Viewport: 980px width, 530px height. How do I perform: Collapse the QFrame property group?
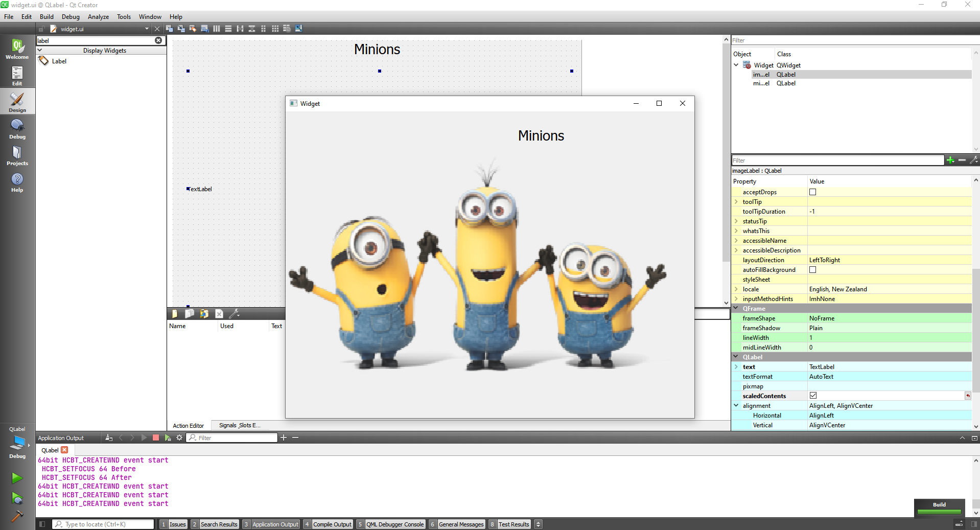(736, 308)
